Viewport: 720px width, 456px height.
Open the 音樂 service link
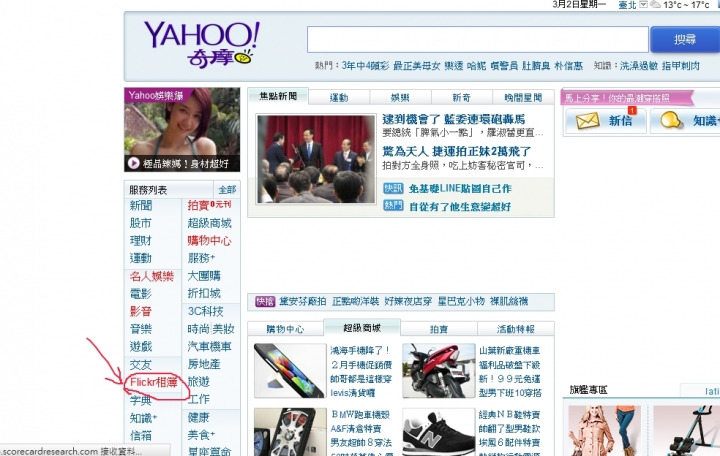[x=141, y=328]
